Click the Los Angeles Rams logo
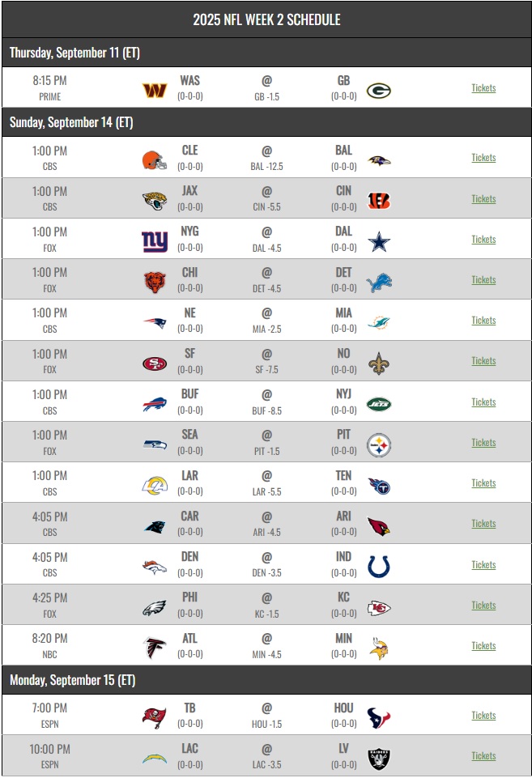The height and width of the screenshot is (778, 532). (x=154, y=484)
